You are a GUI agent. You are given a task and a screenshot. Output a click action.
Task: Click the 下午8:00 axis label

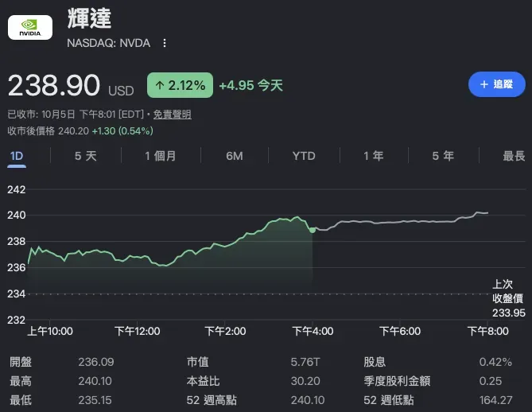coord(487,331)
